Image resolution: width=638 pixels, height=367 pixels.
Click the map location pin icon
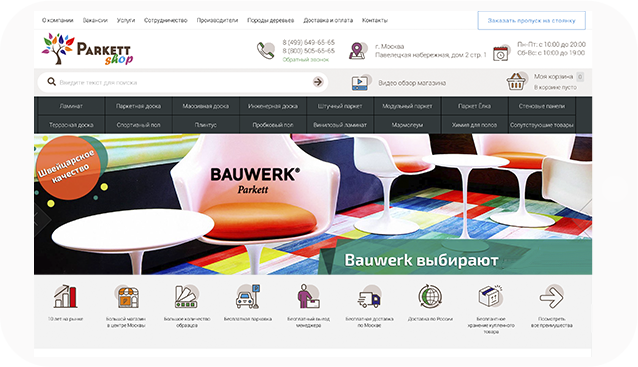(357, 51)
